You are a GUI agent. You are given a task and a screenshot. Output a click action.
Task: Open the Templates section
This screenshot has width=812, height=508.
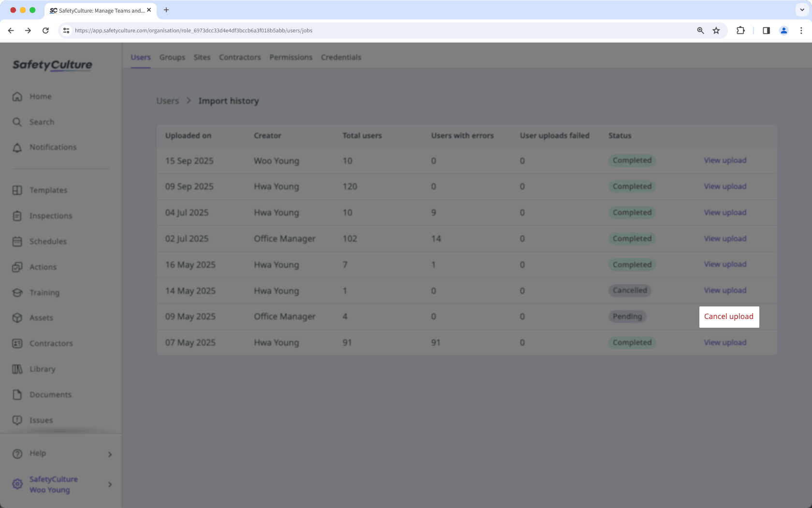17,190
